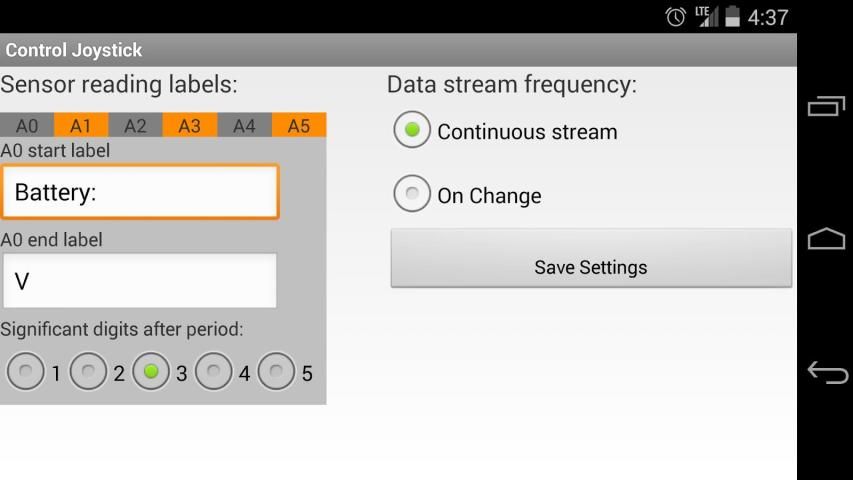Open the A5 sensor tab
Screen dimensions: 853x480
298,126
